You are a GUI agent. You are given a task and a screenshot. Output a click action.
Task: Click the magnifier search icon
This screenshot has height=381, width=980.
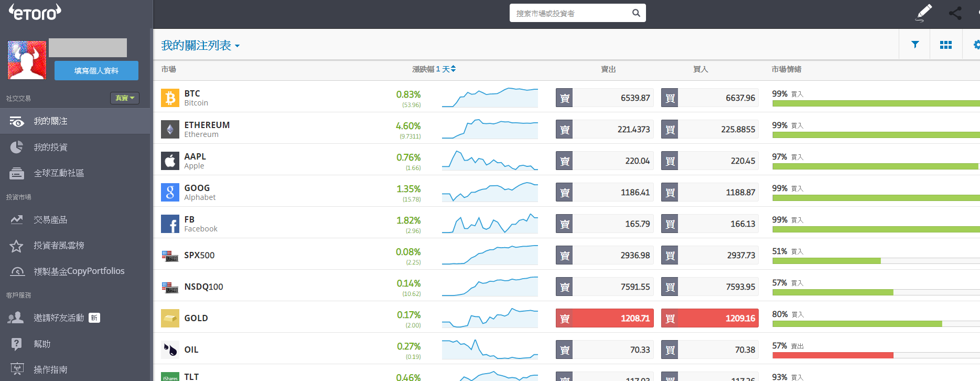pos(636,13)
